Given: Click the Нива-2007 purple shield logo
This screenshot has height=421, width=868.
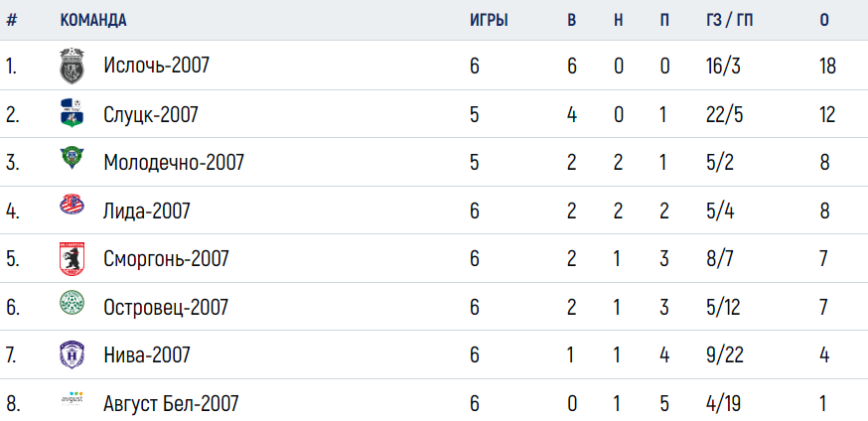Looking at the screenshot, I should [x=72, y=354].
